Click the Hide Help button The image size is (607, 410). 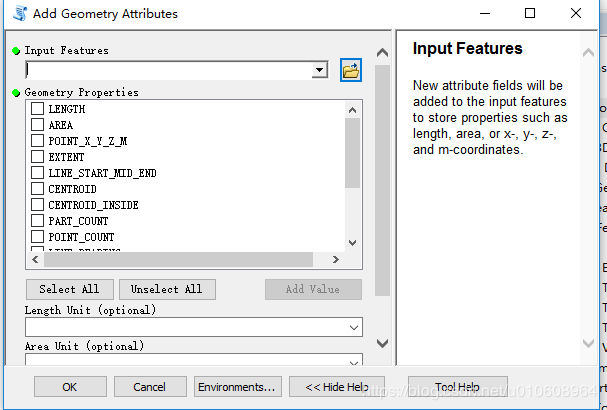pos(337,387)
